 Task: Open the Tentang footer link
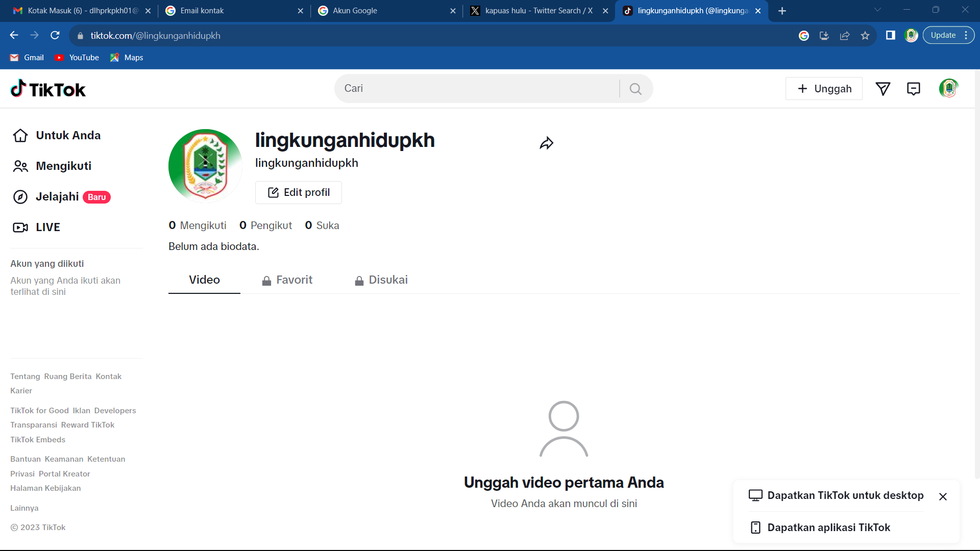pos(25,377)
